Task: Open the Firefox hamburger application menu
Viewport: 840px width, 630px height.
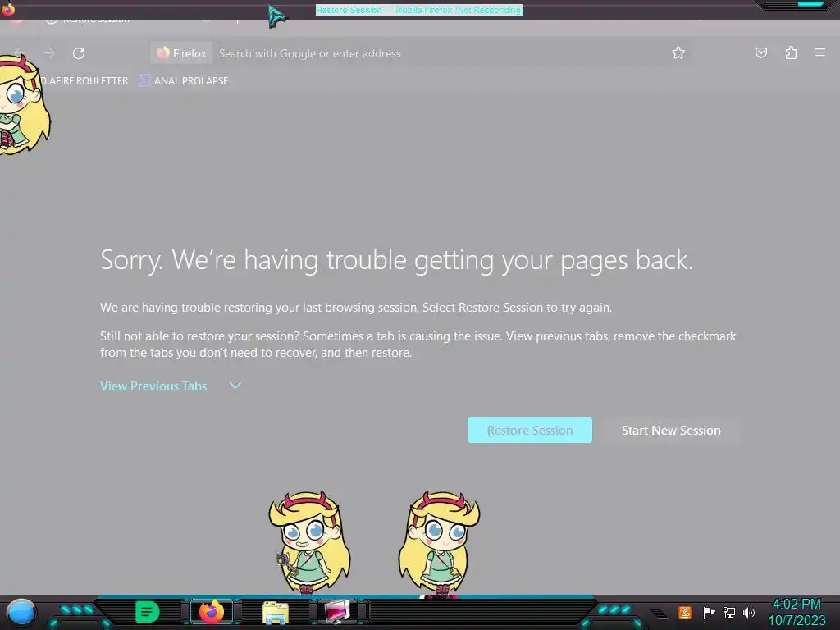Action: click(x=820, y=52)
